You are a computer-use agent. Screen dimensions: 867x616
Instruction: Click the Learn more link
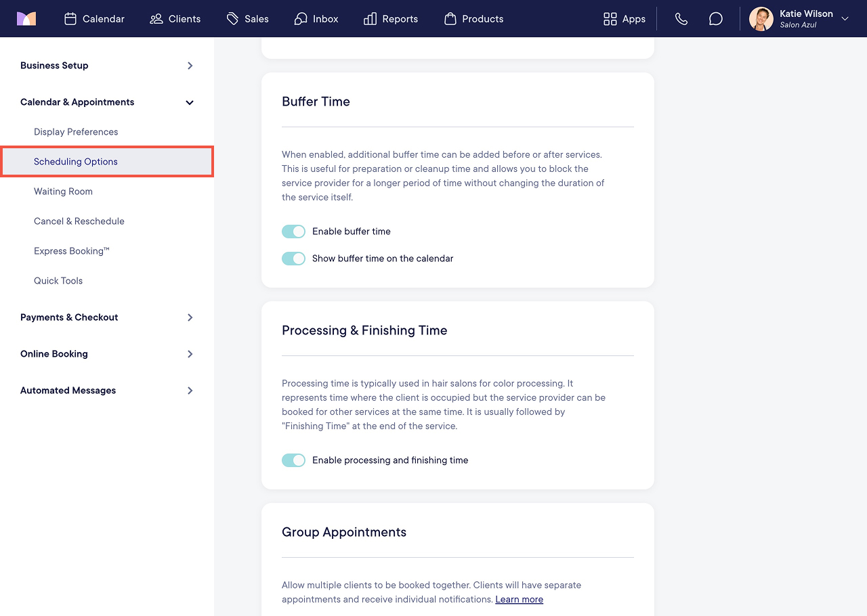(520, 600)
